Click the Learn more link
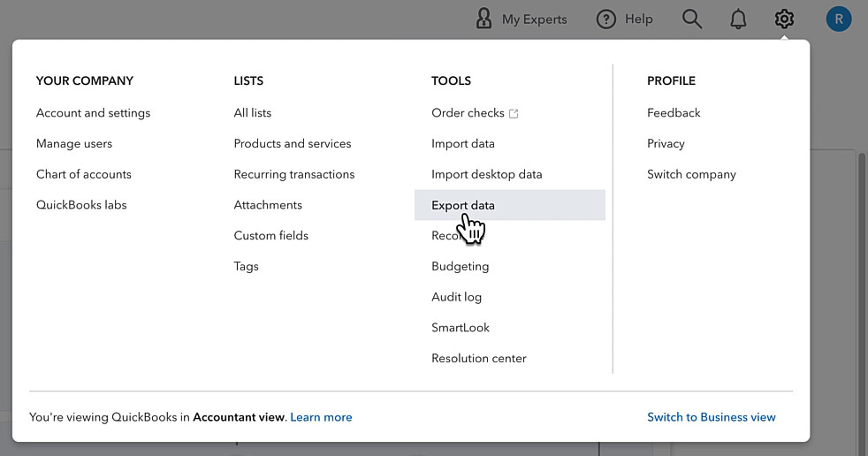 pyautogui.click(x=321, y=417)
